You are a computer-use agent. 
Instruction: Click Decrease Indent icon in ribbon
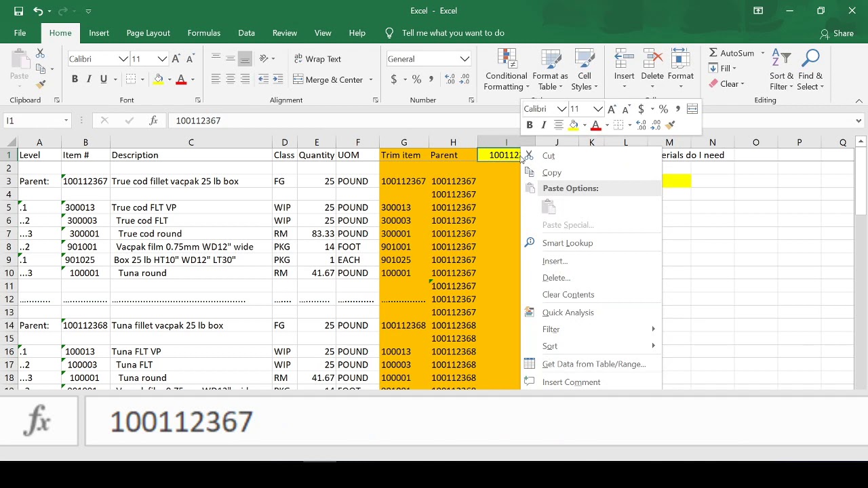(x=263, y=79)
